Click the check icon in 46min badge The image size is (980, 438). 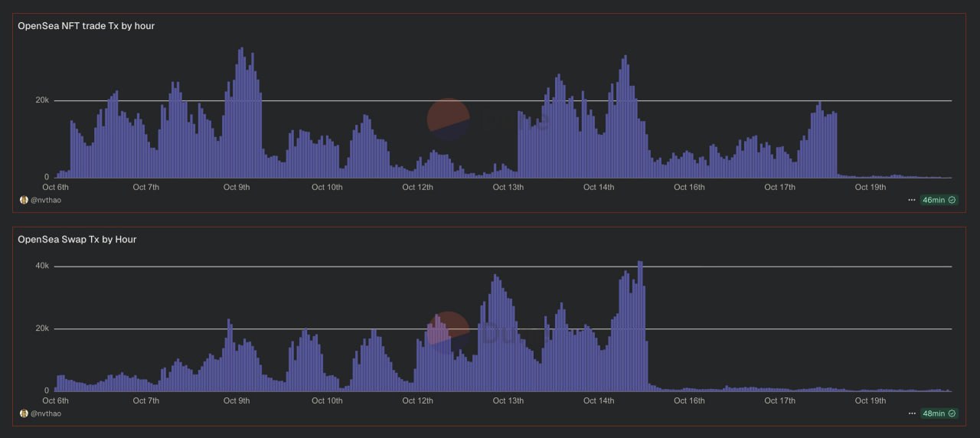pyautogui.click(x=952, y=200)
